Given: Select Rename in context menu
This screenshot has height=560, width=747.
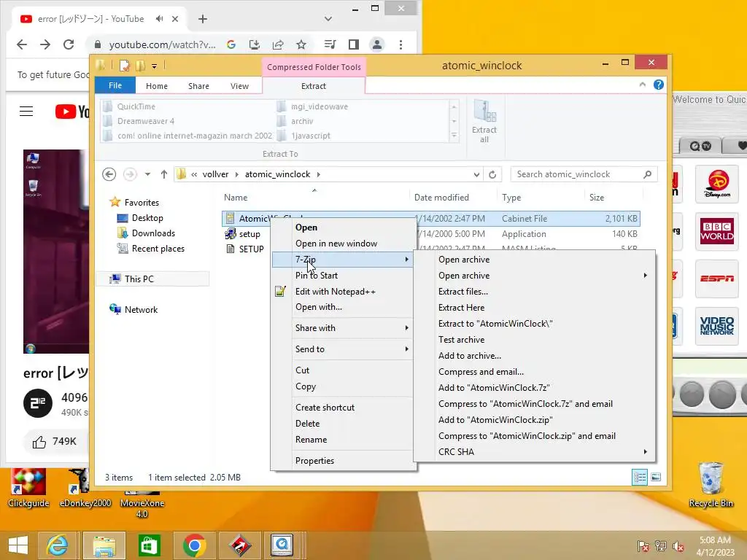Looking at the screenshot, I should click(311, 440).
